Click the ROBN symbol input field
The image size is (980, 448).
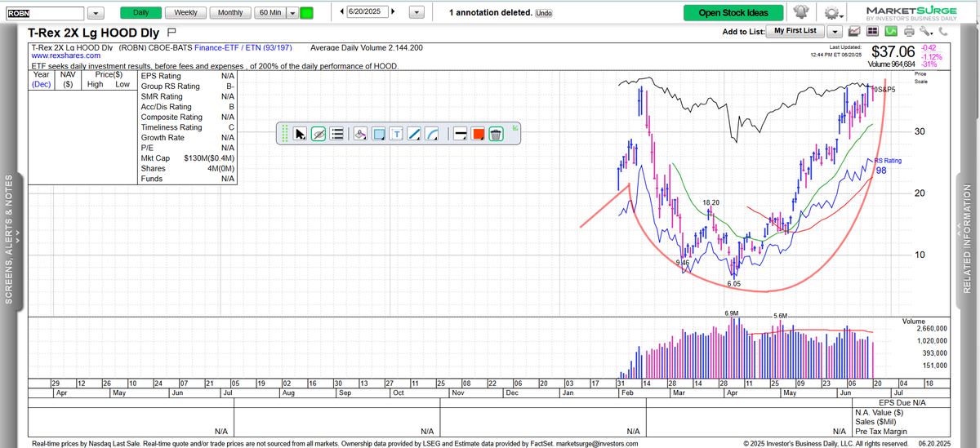[43, 13]
